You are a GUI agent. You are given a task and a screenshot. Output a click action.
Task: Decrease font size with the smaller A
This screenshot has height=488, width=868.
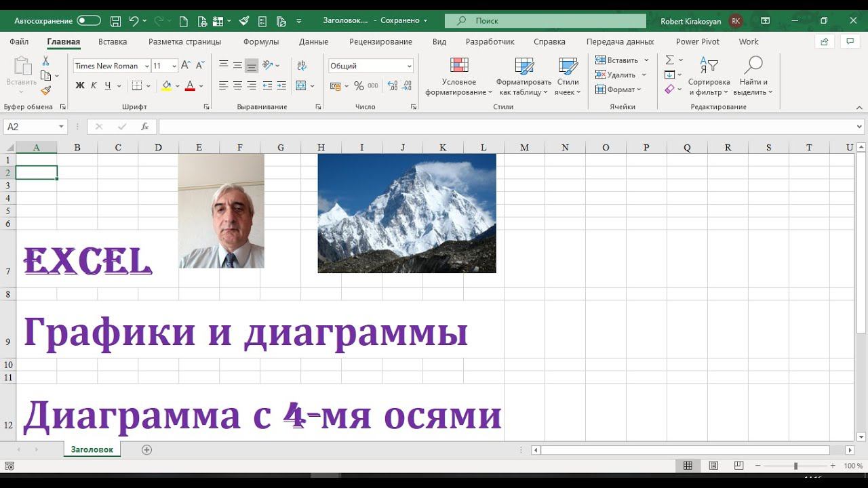click(x=199, y=66)
